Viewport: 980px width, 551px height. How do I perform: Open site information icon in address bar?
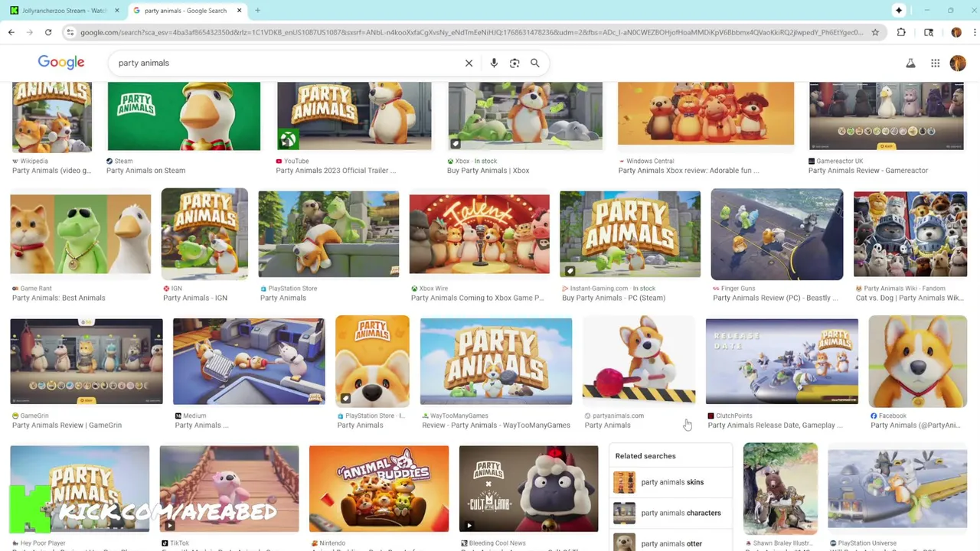pyautogui.click(x=70, y=32)
